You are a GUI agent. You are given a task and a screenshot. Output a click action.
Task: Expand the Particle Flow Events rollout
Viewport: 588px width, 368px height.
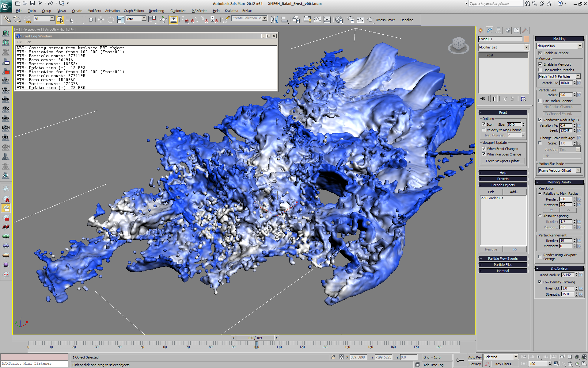click(503, 258)
